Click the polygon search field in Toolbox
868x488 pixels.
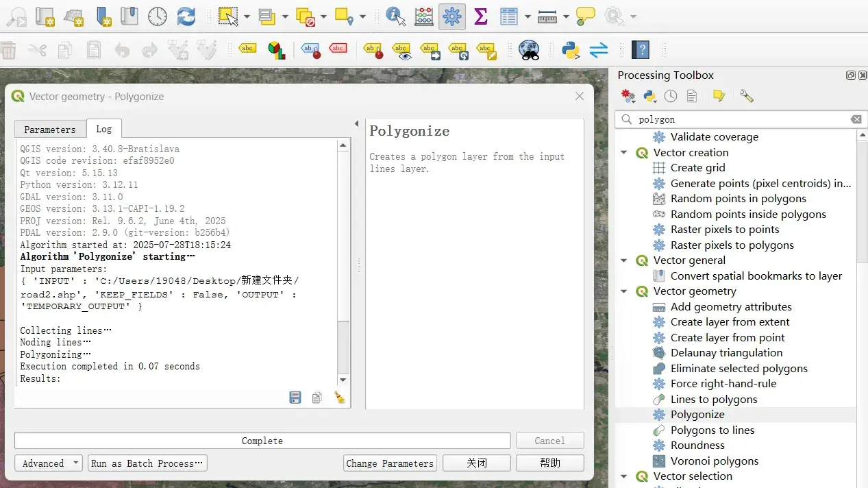740,119
